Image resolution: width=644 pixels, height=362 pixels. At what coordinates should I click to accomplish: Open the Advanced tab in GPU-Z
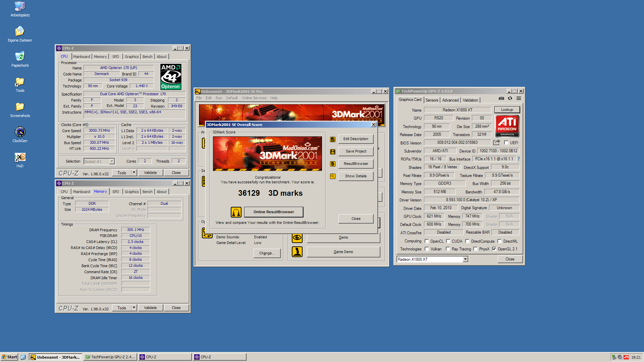[x=450, y=100]
